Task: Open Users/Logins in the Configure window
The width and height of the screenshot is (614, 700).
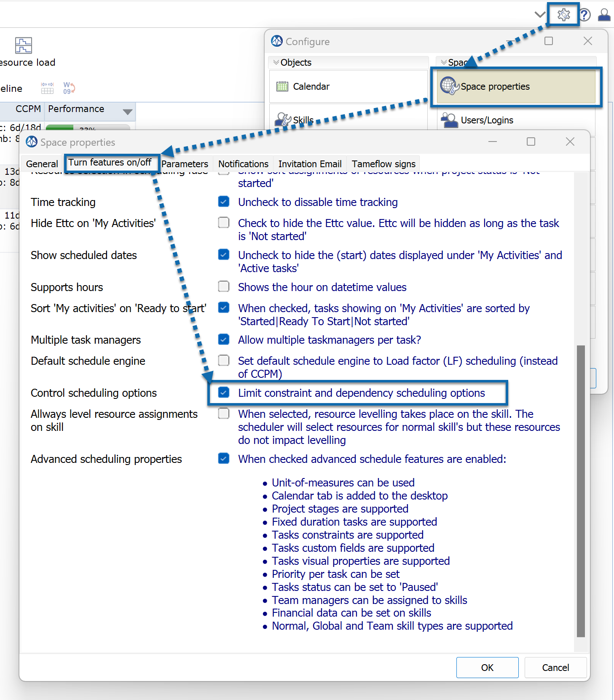Action: [516, 120]
